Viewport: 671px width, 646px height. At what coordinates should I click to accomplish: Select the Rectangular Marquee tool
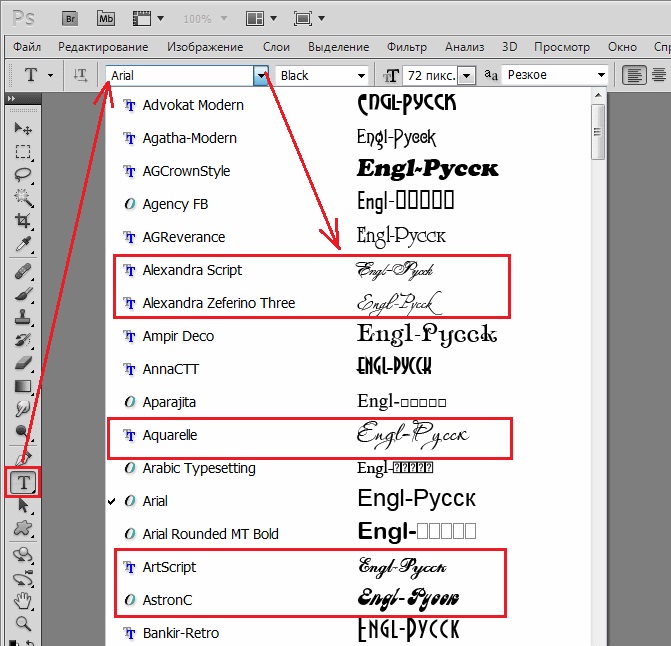point(23,151)
